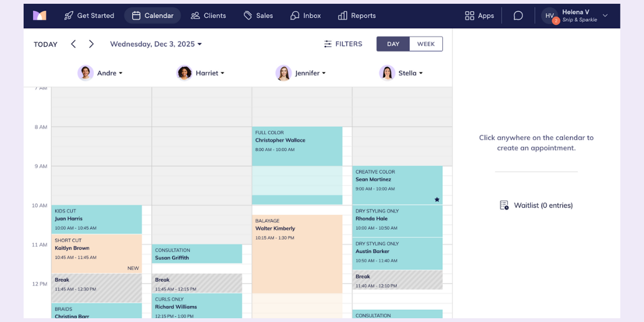
Task: Open the Waitlist with 0 entries
Action: pyautogui.click(x=536, y=205)
